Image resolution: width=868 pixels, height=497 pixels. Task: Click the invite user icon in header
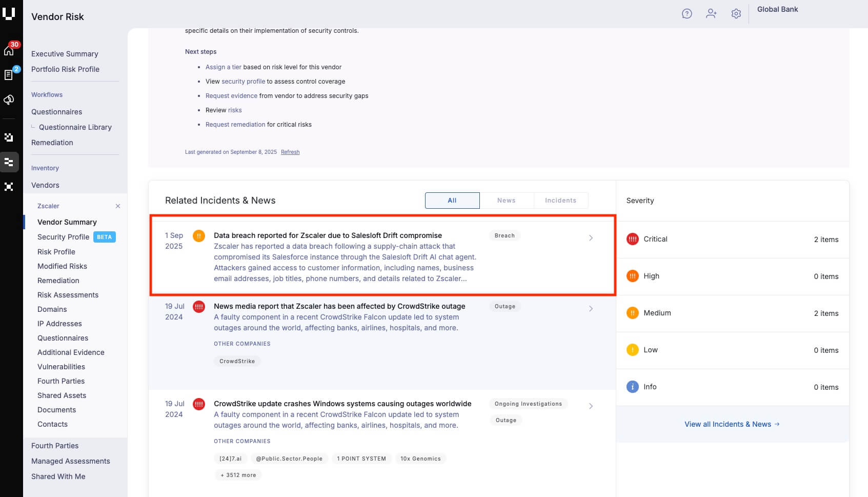(x=711, y=14)
